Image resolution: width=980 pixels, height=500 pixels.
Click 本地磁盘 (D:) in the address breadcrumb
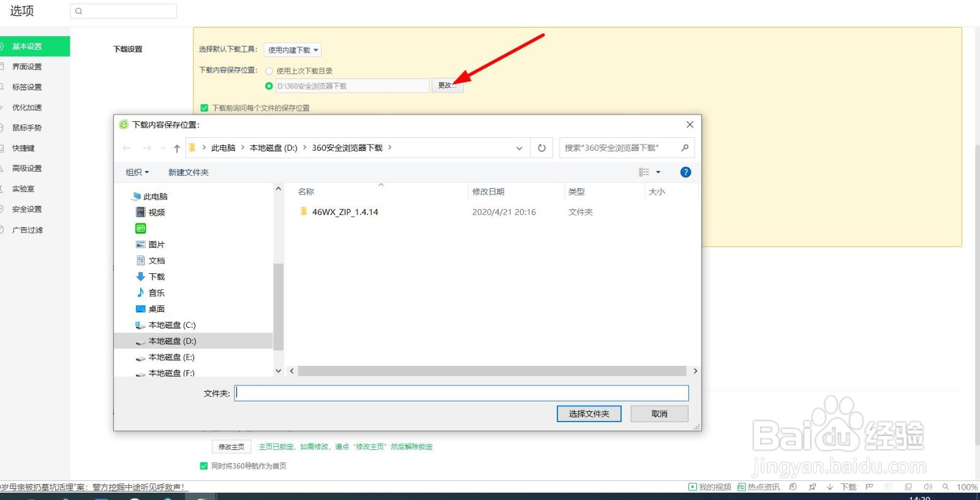(x=273, y=148)
